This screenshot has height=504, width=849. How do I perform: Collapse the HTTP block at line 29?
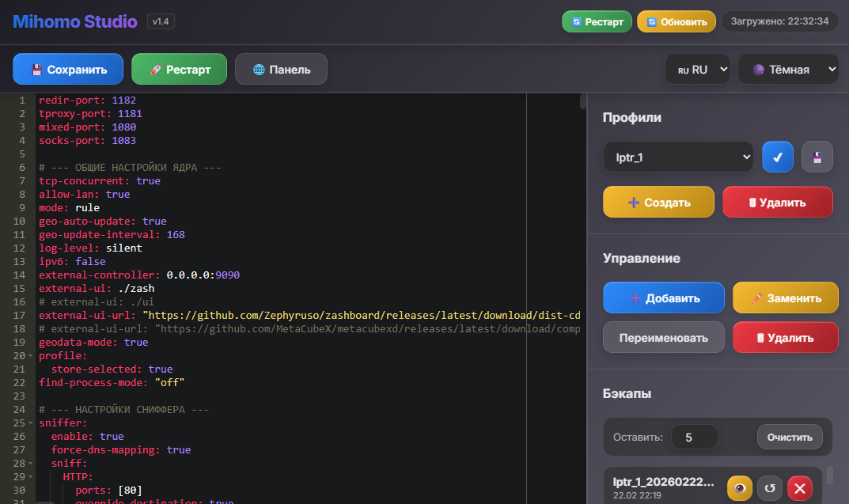point(31,477)
